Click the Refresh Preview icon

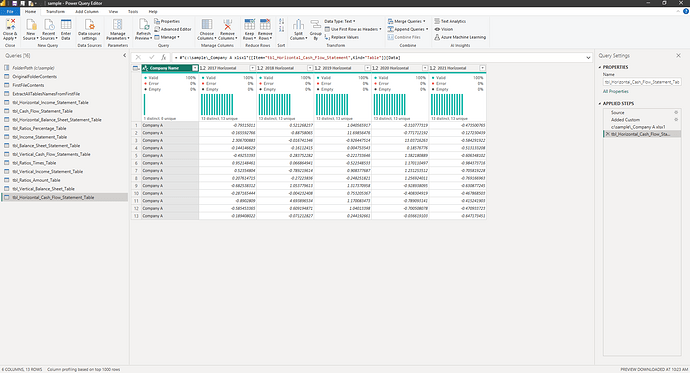(143, 25)
